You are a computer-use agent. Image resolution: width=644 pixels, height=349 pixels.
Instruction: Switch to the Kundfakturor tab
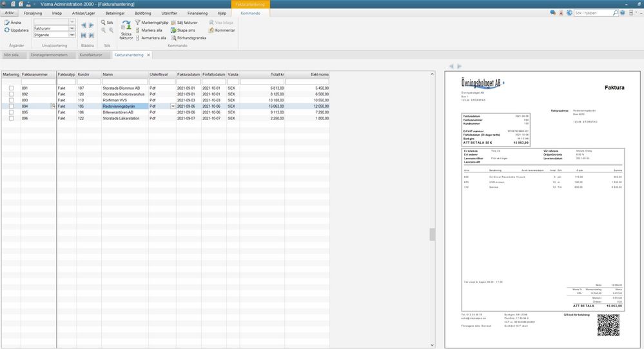(91, 55)
